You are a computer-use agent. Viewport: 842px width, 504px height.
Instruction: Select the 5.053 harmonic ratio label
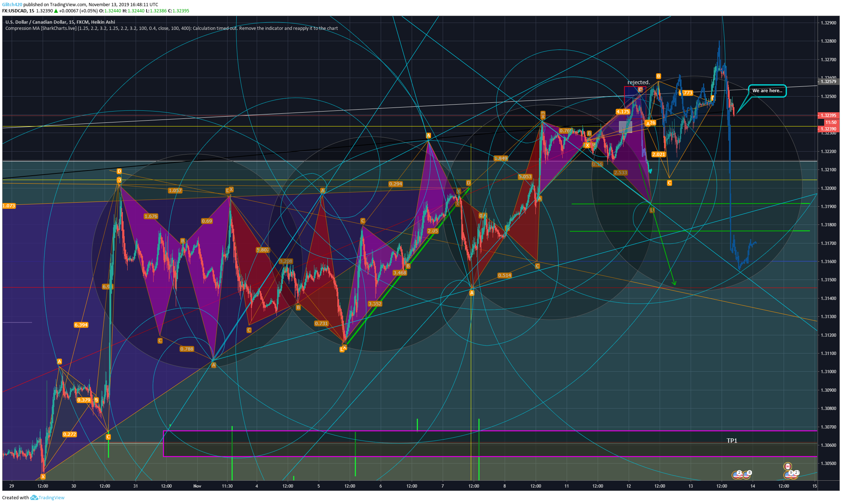[x=525, y=177]
